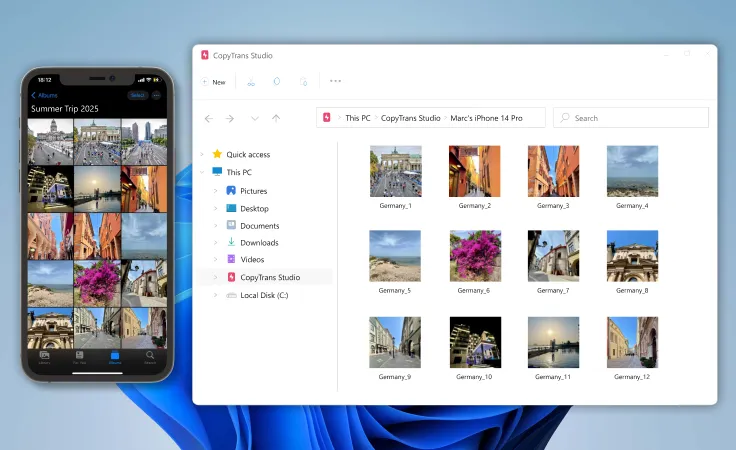The width and height of the screenshot is (736, 450).
Task: Click the file name 'Germany_3'
Action: pyautogui.click(x=553, y=206)
